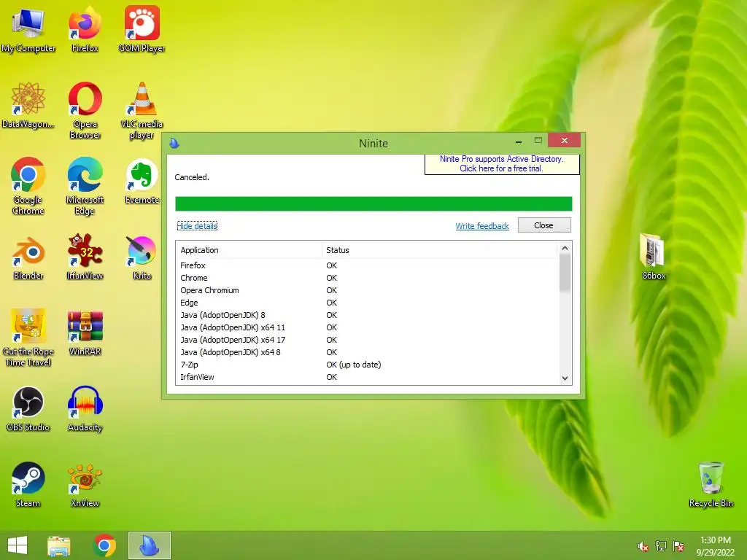
Task: Click the details list scrollbar thumb
Action: pos(565,273)
